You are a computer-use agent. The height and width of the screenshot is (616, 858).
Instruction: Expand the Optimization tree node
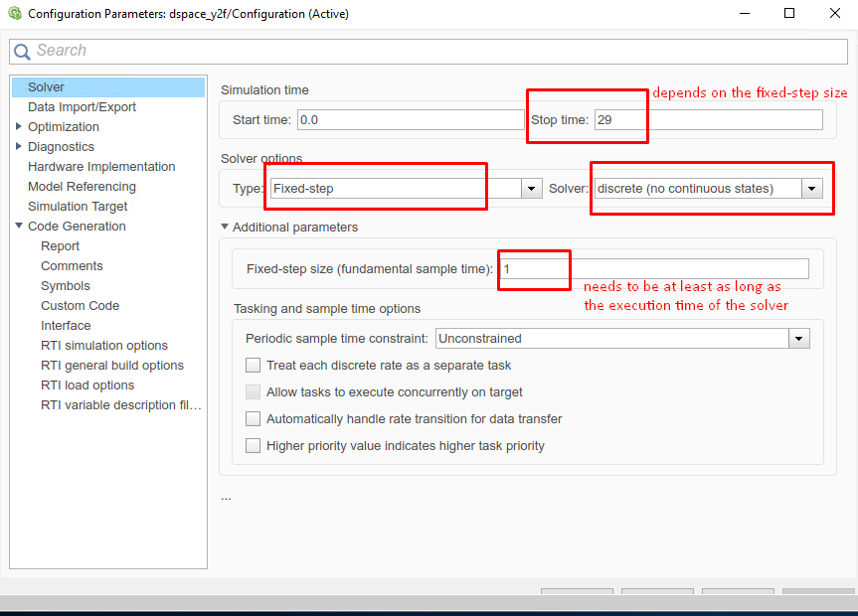[x=19, y=127]
